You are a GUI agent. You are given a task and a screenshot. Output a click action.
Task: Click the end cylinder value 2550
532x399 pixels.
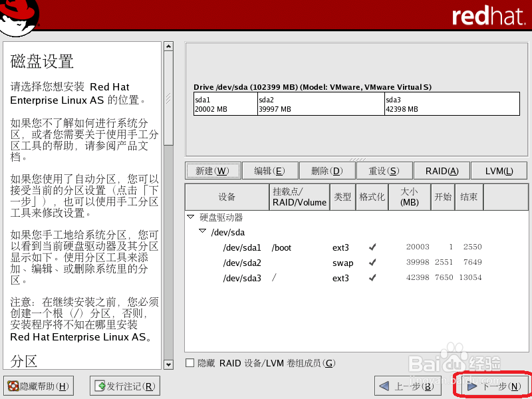tap(473, 247)
